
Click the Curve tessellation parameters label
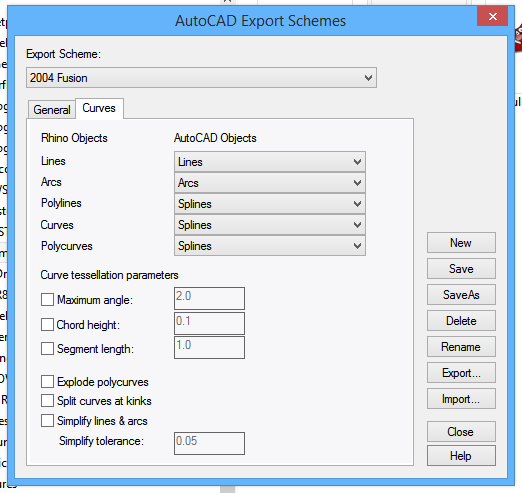pyautogui.click(x=109, y=275)
